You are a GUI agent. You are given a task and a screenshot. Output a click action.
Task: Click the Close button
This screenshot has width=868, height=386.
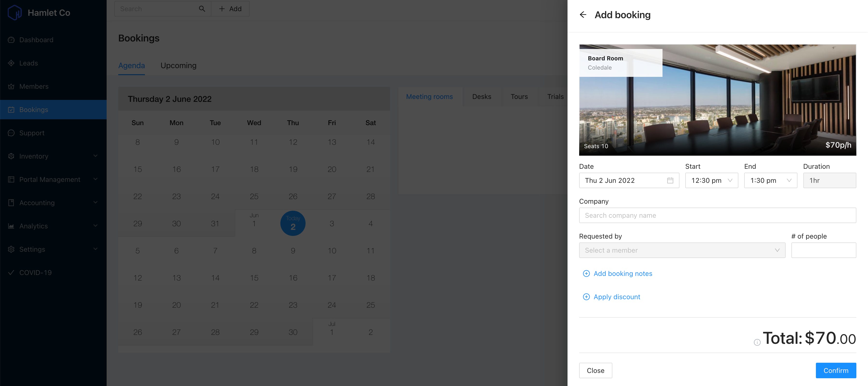coord(595,370)
